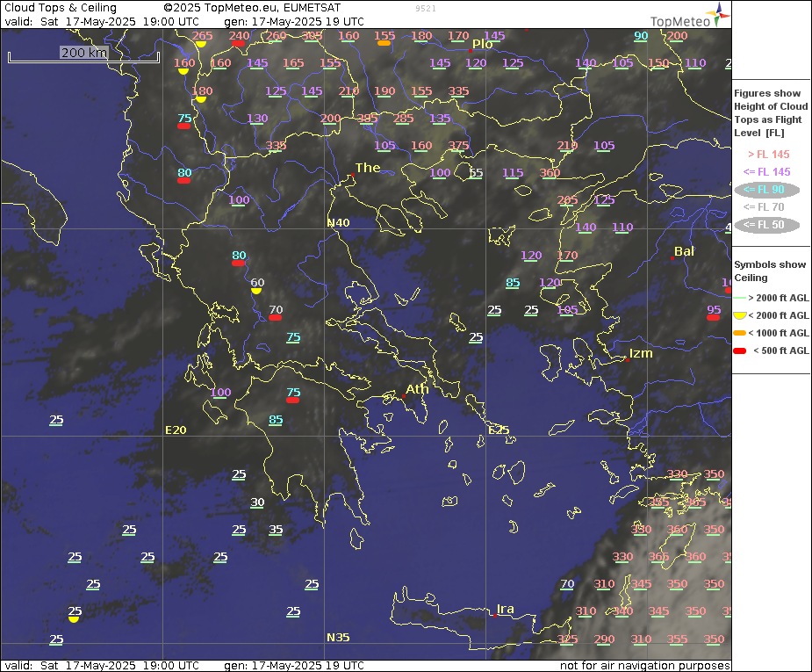The height and width of the screenshot is (672, 812).
Task: Click the green '> 2000 ft AGL' legend line
Action: click(x=739, y=298)
